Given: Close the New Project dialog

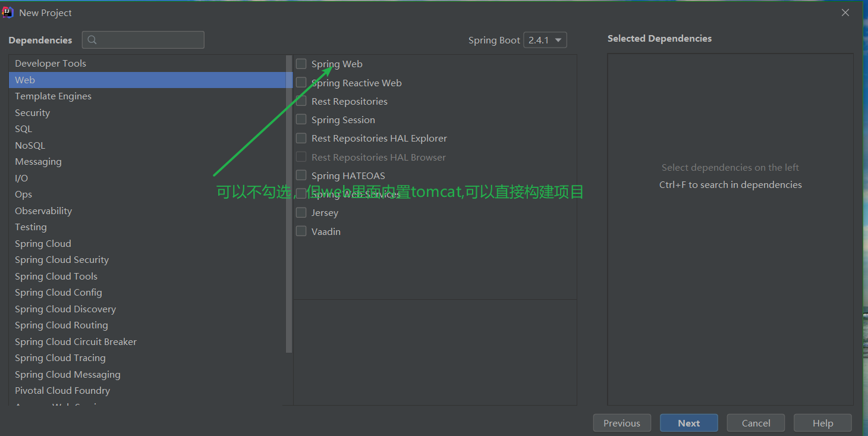Looking at the screenshot, I should click(x=845, y=12).
